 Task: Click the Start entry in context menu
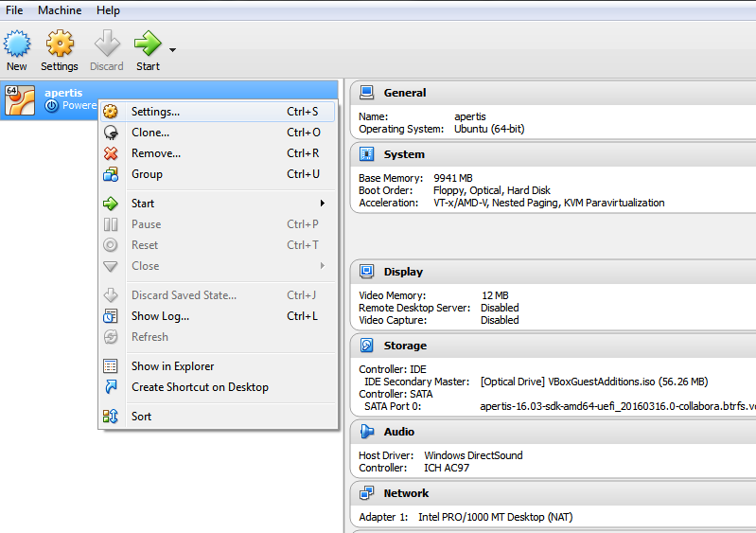(218, 204)
